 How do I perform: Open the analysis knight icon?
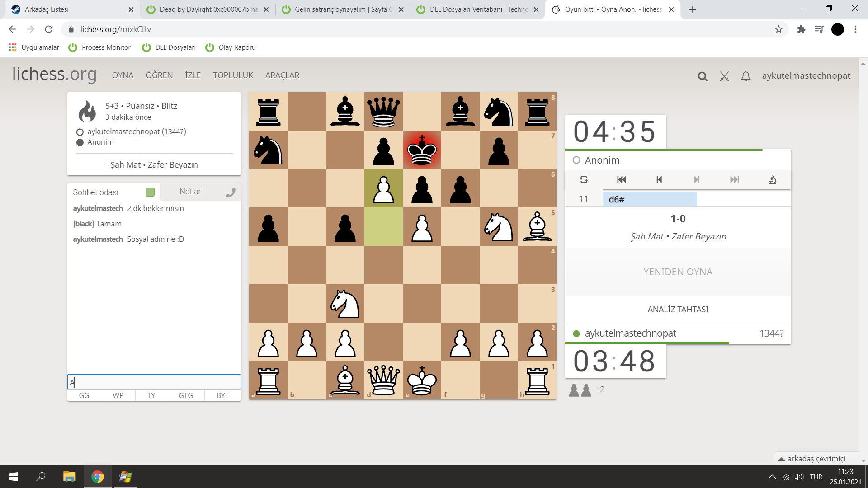772,180
